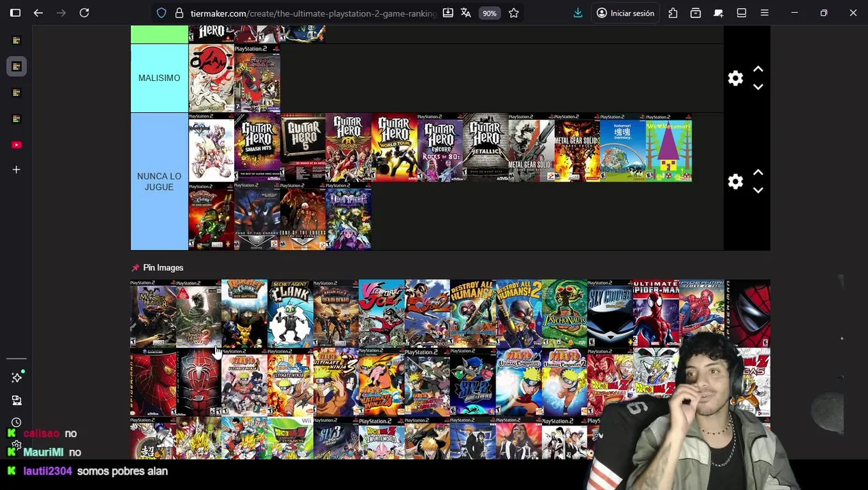Show site security lock info
The height and width of the screenshot is (490, 868).
(x=179, y=13)
